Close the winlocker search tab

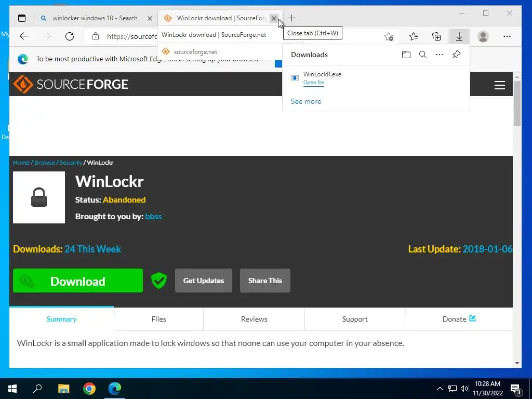[150, 18]
